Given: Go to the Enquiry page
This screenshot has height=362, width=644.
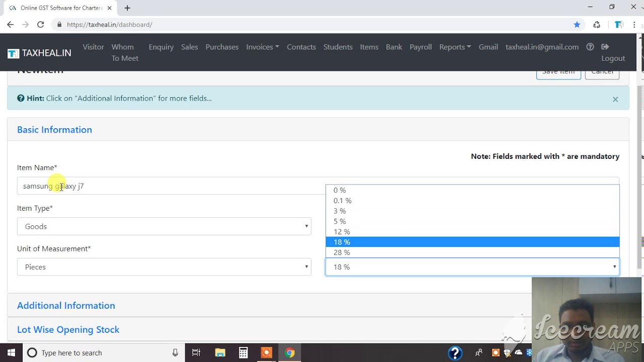Looking at the screenshot, I should 161,47.
